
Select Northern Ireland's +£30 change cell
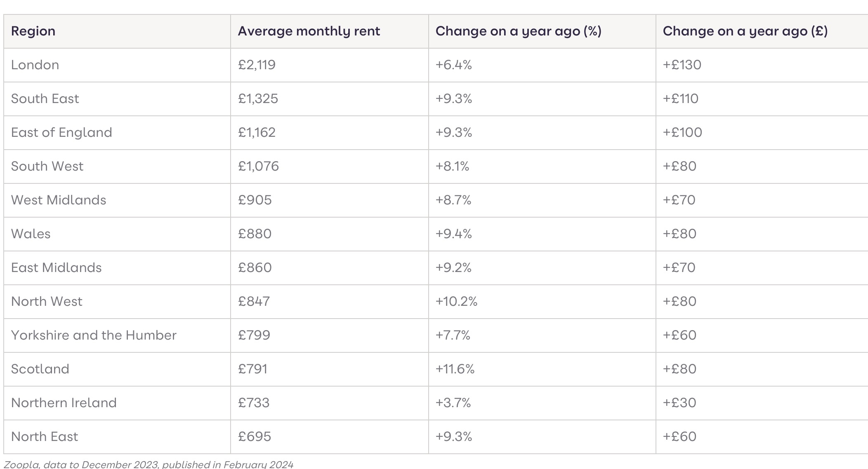click(679, 403)
